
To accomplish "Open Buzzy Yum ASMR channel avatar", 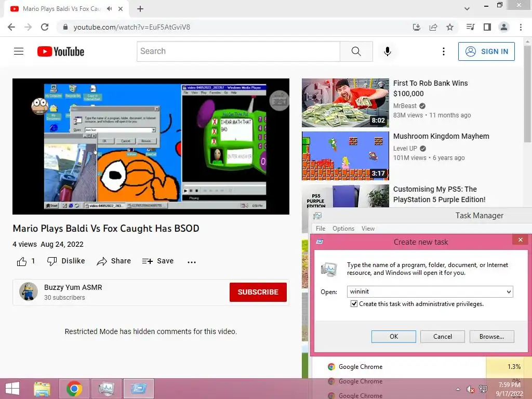I will pos(29,291).
